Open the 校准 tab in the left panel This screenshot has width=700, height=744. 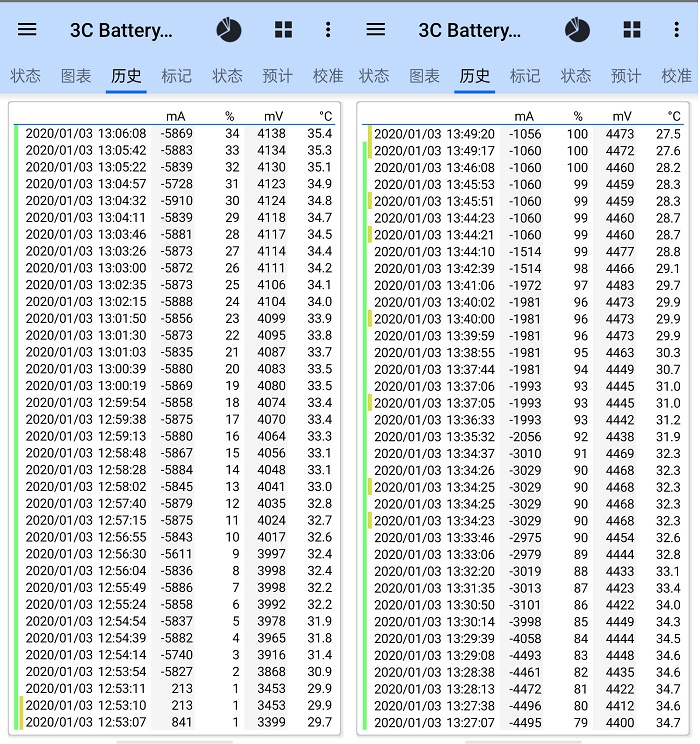coord(327,76)
